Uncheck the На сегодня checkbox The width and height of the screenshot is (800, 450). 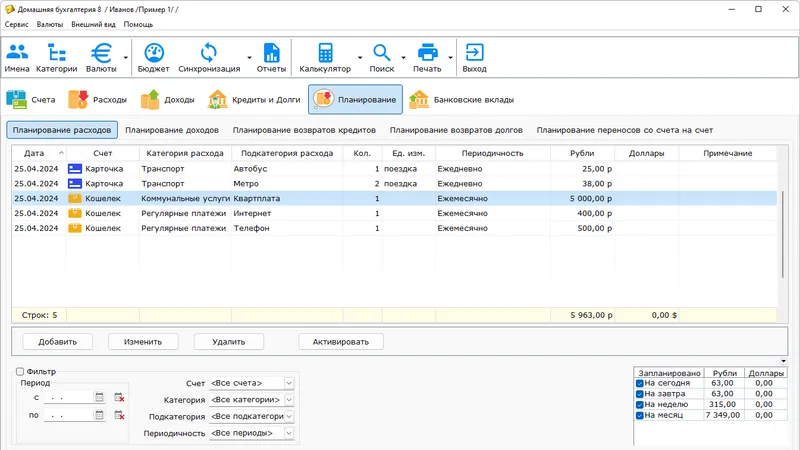point(640,382)
